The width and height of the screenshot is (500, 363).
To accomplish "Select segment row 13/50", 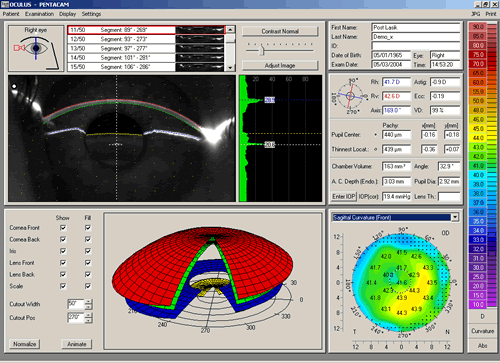I will coord(146,48).
